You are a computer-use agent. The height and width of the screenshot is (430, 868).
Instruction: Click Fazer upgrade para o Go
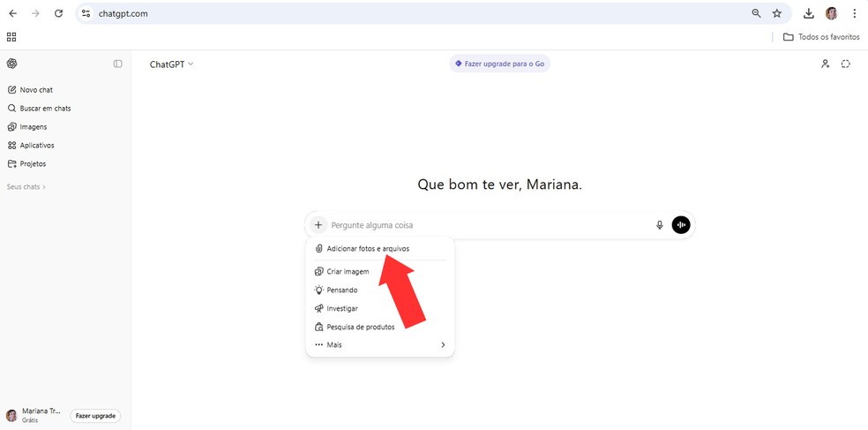500,64
